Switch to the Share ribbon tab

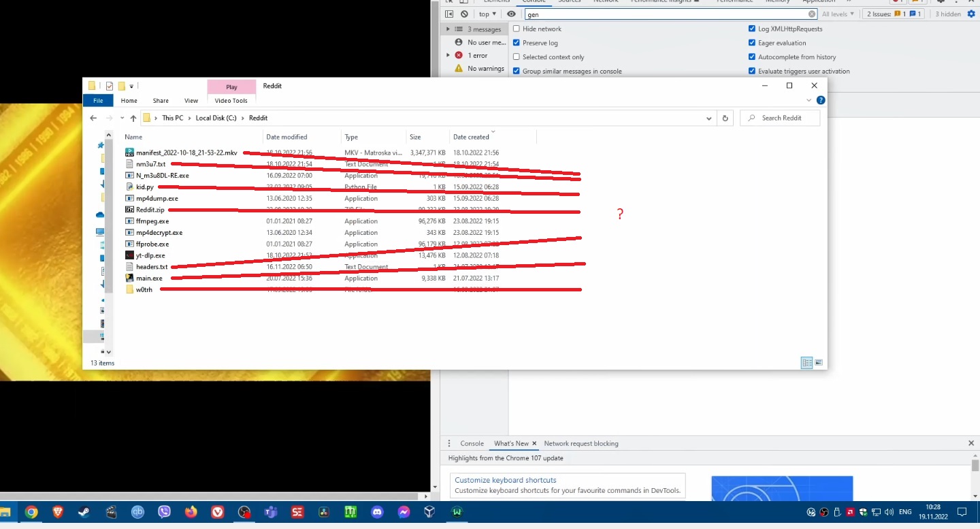161,101
